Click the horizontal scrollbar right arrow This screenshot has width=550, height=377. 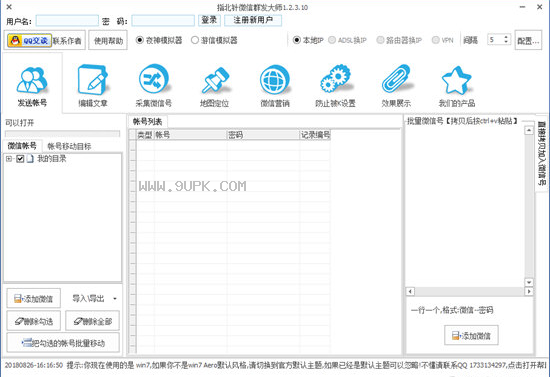click(529, 291)
